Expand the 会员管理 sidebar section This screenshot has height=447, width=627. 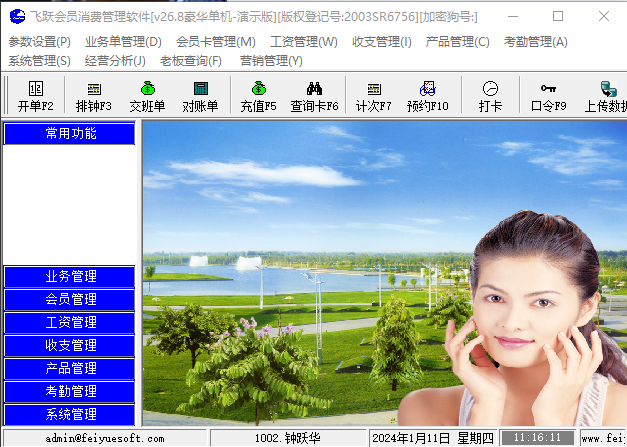[70, 300]
